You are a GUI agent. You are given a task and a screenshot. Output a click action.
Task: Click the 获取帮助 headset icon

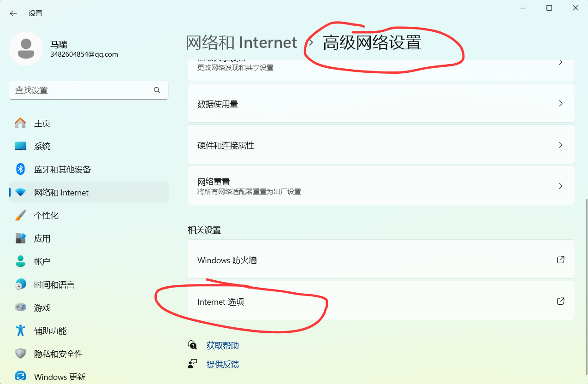[x=192, y=345]
